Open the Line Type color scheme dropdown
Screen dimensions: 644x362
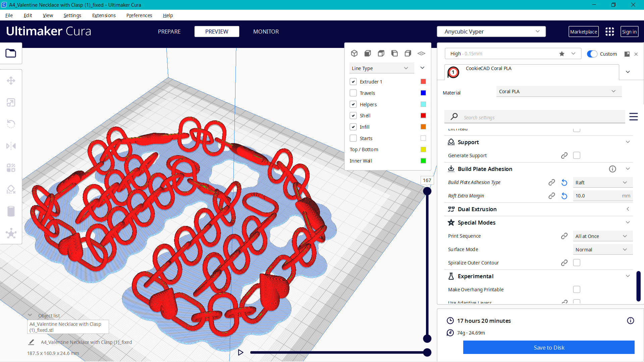pyautogui.click(x=381, y=68)
